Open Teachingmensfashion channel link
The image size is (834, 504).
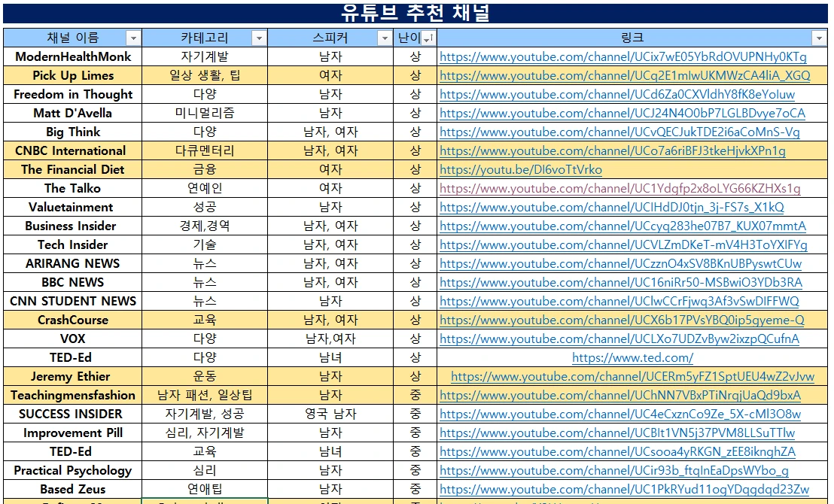[620, 396]
